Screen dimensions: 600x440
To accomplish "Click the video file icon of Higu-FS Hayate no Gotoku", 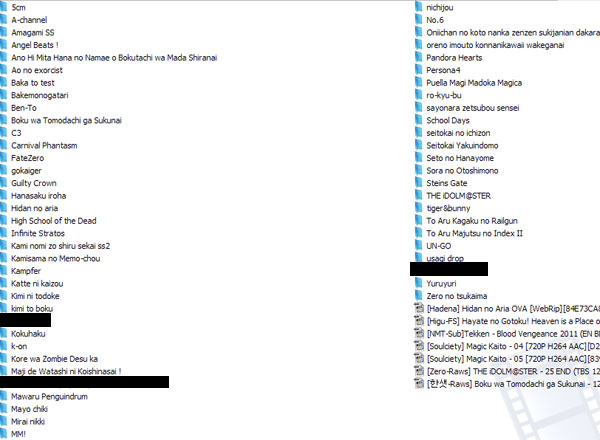I will click(419, 321).
